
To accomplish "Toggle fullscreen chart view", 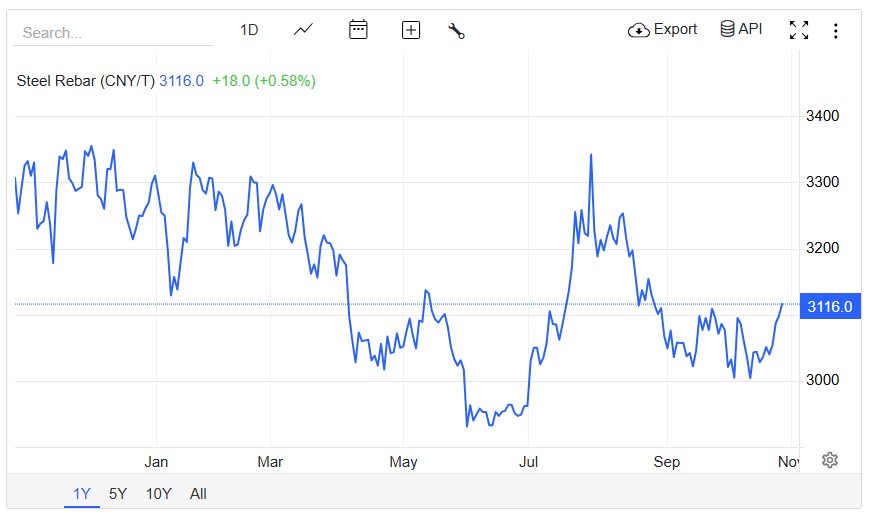I will coord(798,30).
